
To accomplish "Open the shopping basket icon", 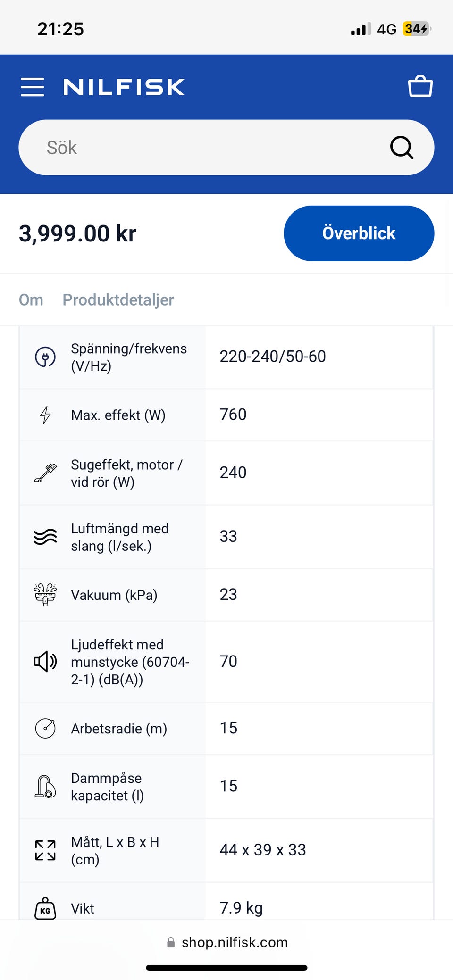I will [420, 86].
